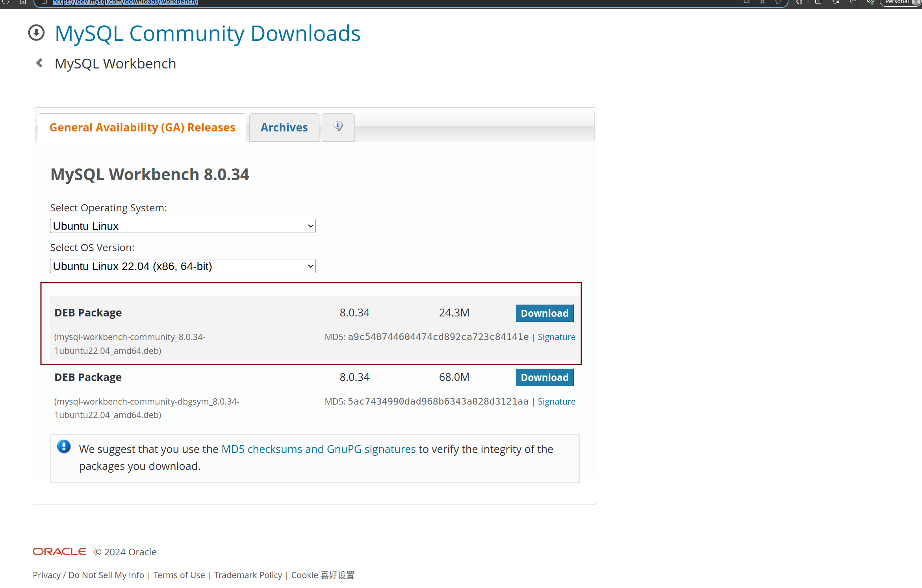Open the Select OS Version dropdown
The image size is (922, 588).
[x=183, y=266]
